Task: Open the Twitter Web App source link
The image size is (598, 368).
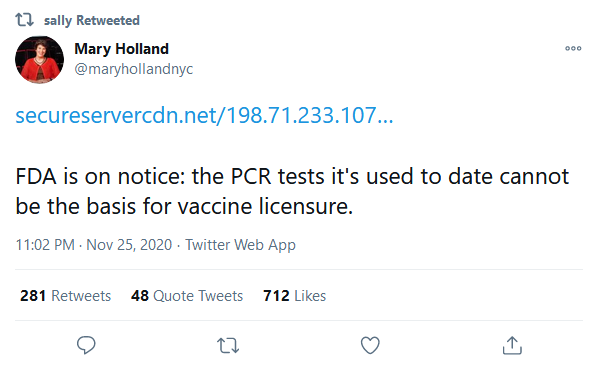Action: 240,245
